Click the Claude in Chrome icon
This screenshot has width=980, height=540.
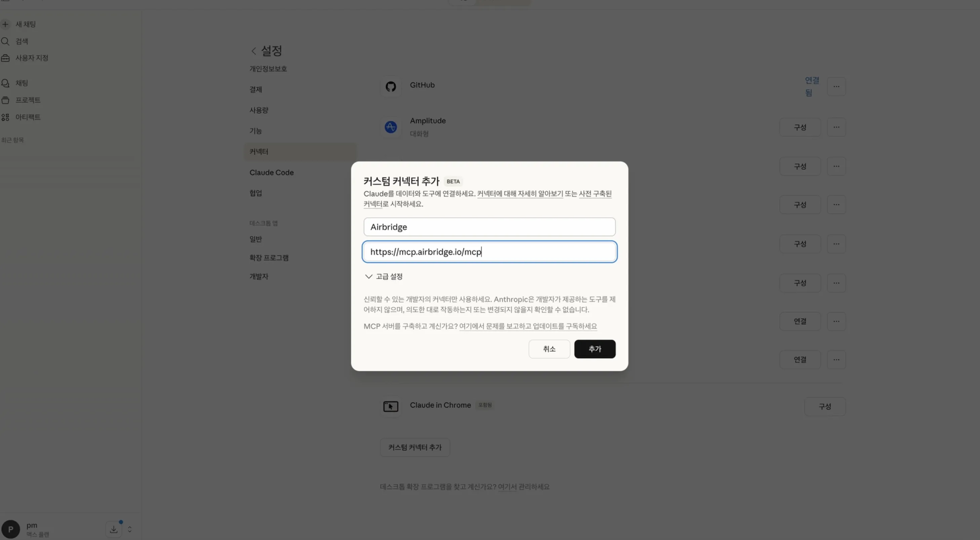click(x=391, y=407)
